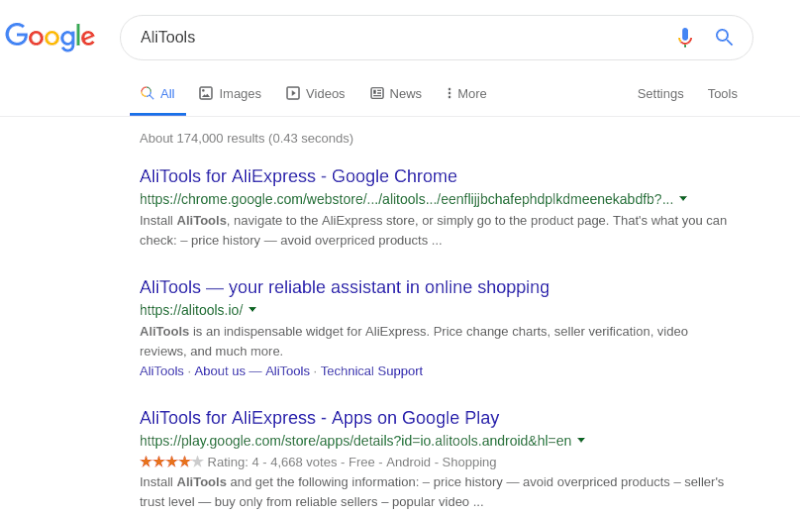Open the About us — AliTools sitelink
The width and height of the screenshot is (800, 516).
pyautogui.click(x=252, y=371)
